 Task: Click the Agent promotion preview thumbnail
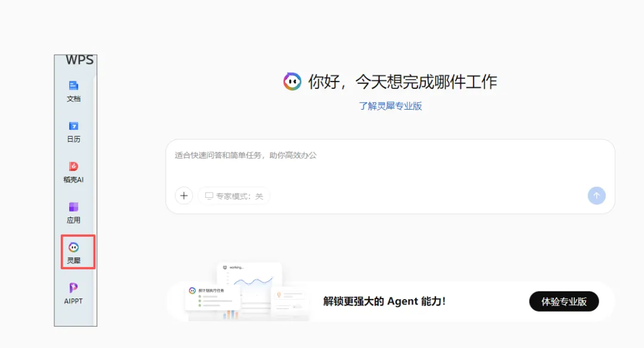(x=247, y=291)
